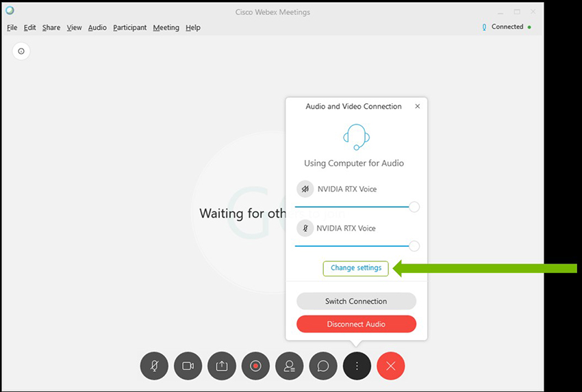
Task: Click microphone volume slider handle
Action: (414, 246)
